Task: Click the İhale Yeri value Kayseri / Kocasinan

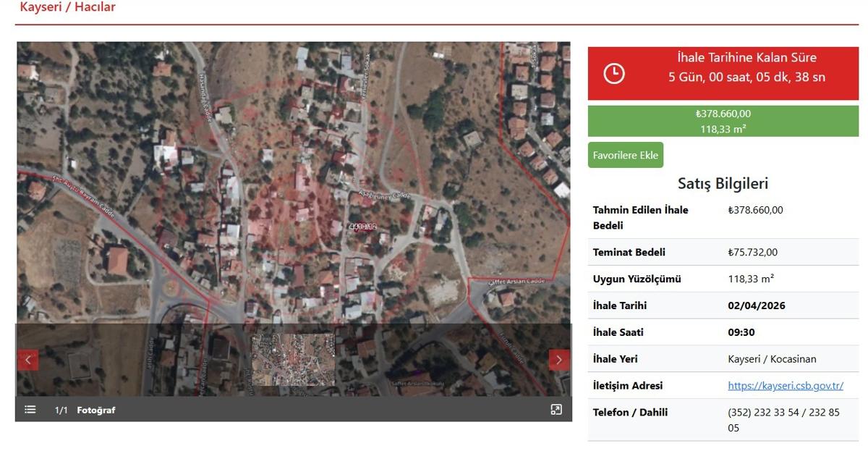Action: pos(772,359)
